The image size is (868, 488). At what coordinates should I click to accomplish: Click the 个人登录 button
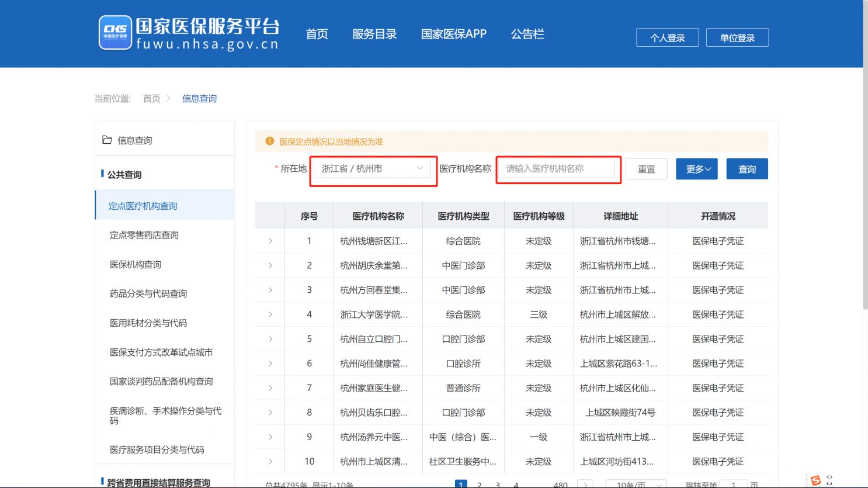[x=668, y=37]
